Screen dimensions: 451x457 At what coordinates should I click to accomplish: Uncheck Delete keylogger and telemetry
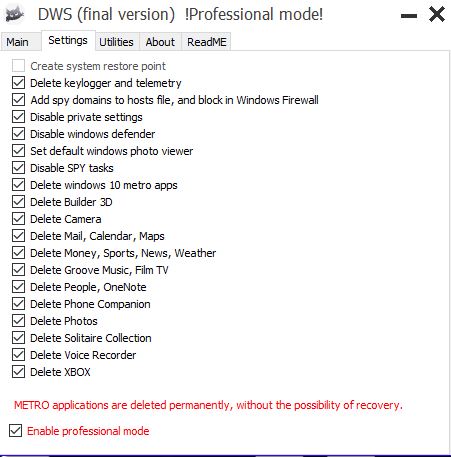(18, 83)
